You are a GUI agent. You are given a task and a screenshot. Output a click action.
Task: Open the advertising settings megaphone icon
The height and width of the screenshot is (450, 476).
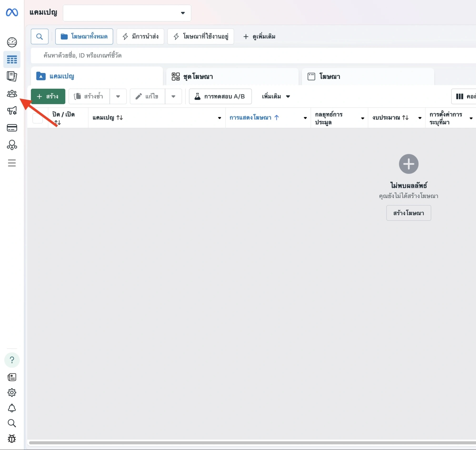12,111
